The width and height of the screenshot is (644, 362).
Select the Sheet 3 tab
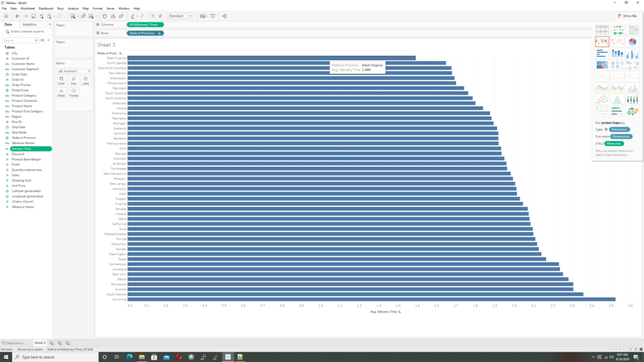click(40, 343)
